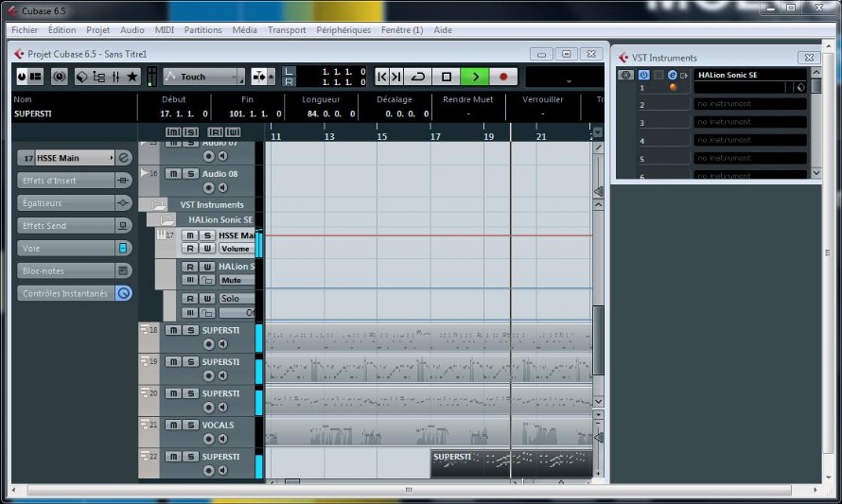The image size is (842, 504).
Task: Stop playback using the Stop button
Action: [x=447, y=77]
